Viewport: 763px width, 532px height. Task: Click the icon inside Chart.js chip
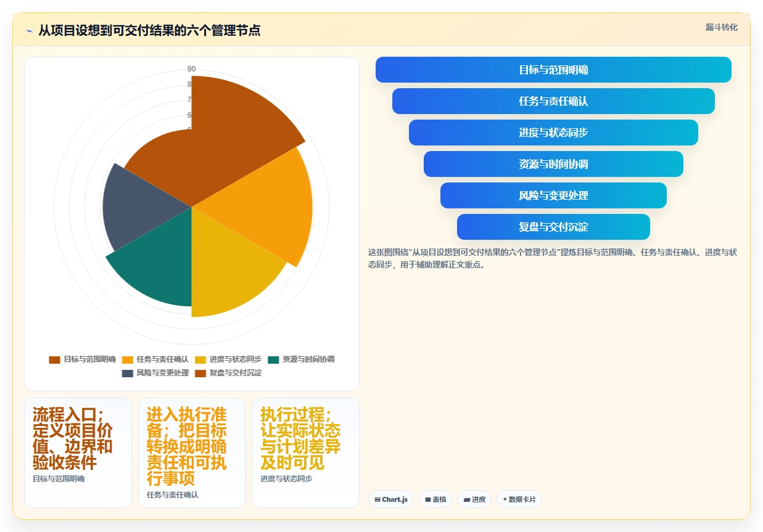[377, 499]
